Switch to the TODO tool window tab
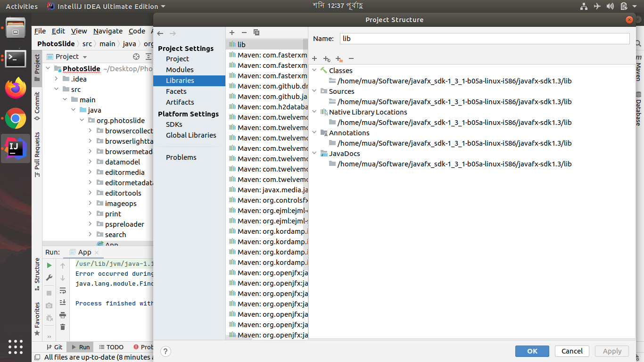This screenshot has width=644, height=362. (x=111, y=347)
